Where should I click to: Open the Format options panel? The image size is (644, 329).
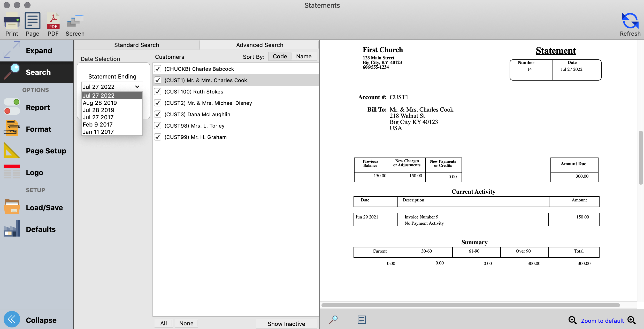pos(38,129)
